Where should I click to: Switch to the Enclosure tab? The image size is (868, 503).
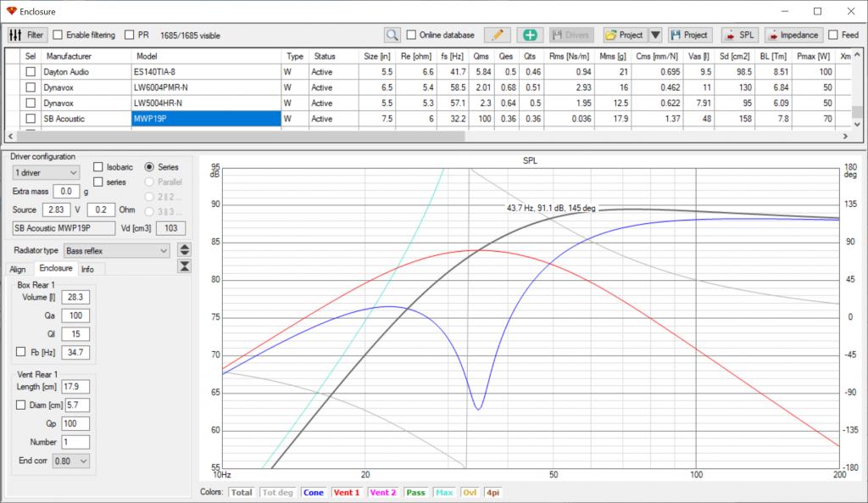(x=55, y=268)
